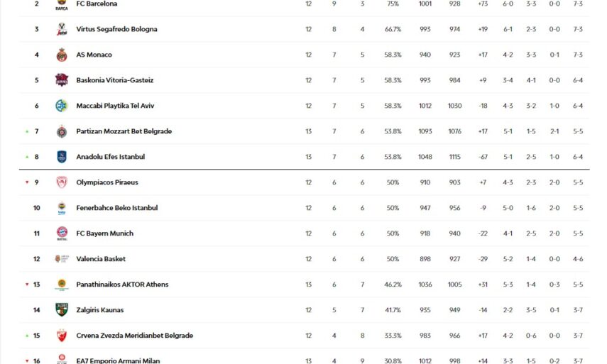
Task: Click Olympiacos red down-arrow position indicator
Action: click(27, 182)
